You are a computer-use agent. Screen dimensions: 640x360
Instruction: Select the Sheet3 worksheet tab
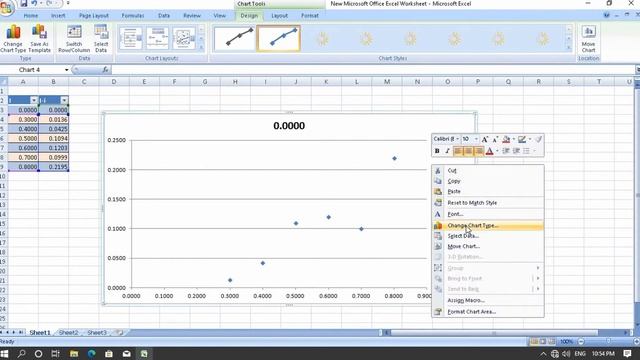[x=97, y=333]
